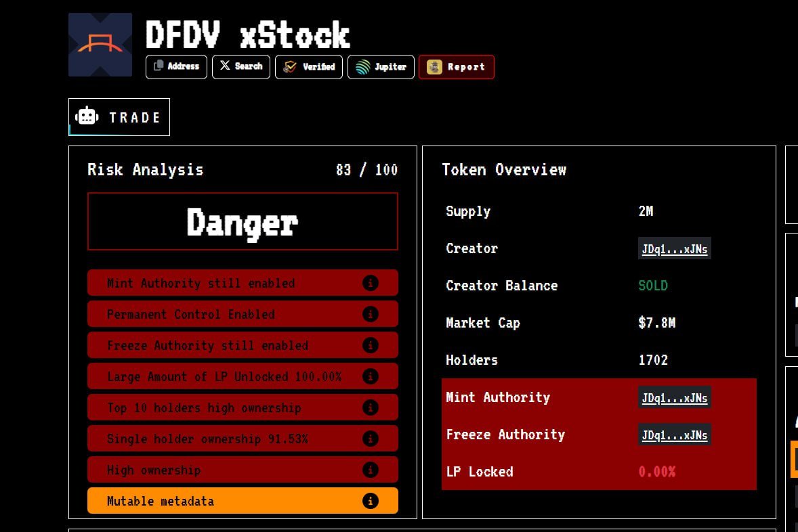
Task: Click the orange Mutable metadata text
Action: coord(161,501)
